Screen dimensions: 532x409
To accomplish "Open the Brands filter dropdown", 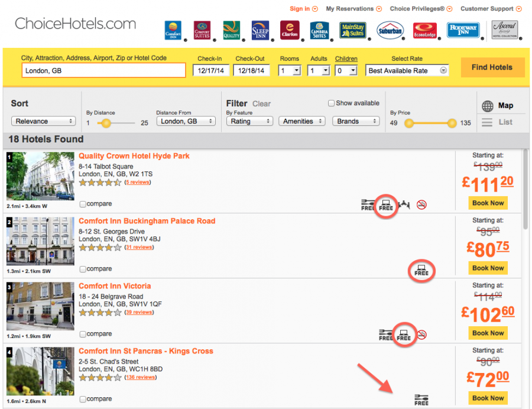I will 356,121.
